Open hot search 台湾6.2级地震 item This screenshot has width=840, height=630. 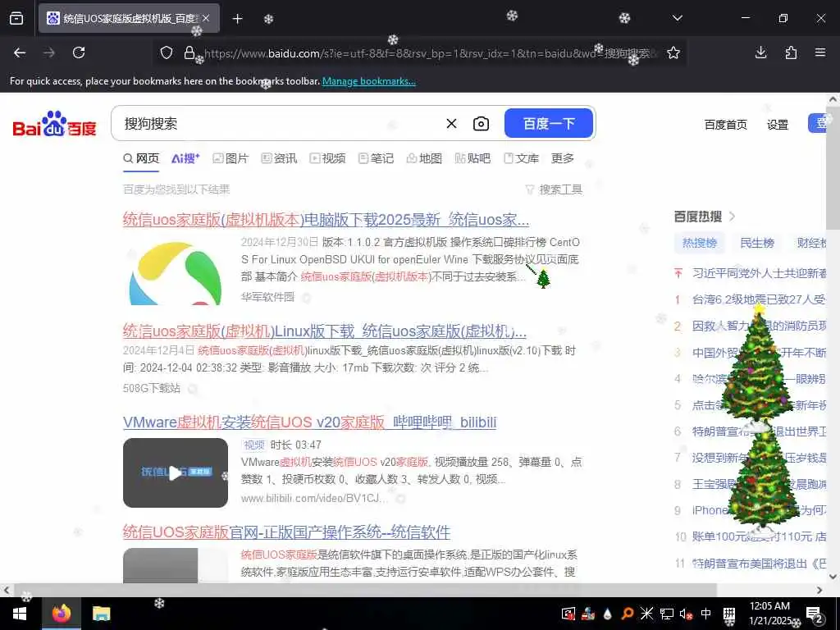tap(759, 299)
